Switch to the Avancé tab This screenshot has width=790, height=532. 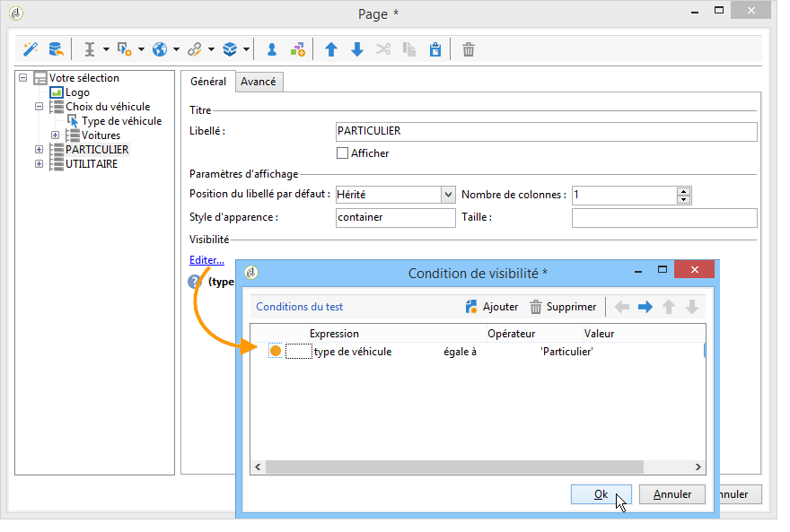[x=258, y=82]
